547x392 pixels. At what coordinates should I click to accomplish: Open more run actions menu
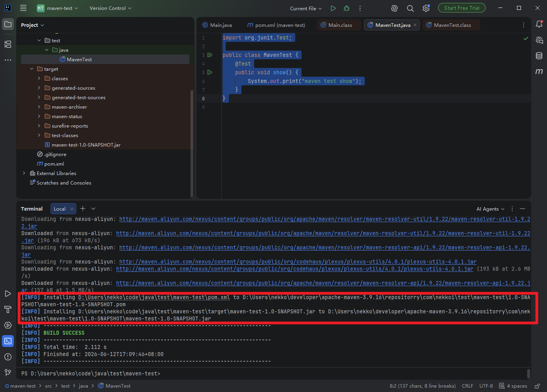pos(360,8)
